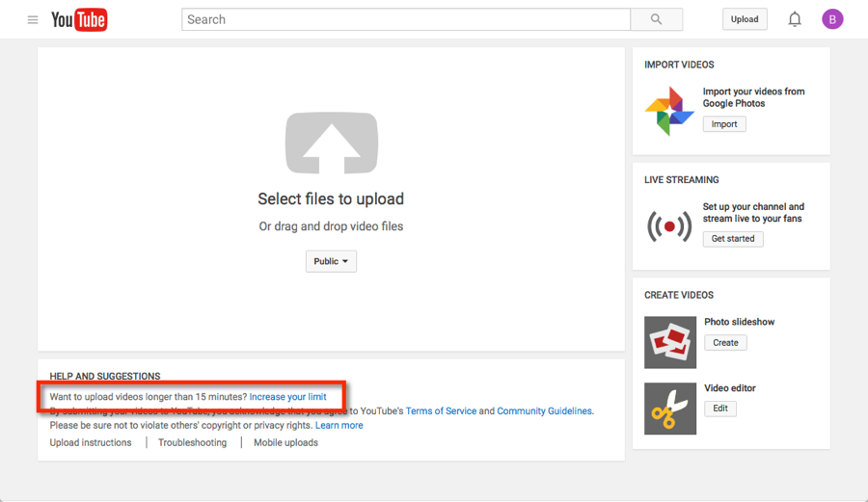Viewport: 868px width, 502px height.
Task: Click the photo slideshow thumbnail
Action: point(669,342)
